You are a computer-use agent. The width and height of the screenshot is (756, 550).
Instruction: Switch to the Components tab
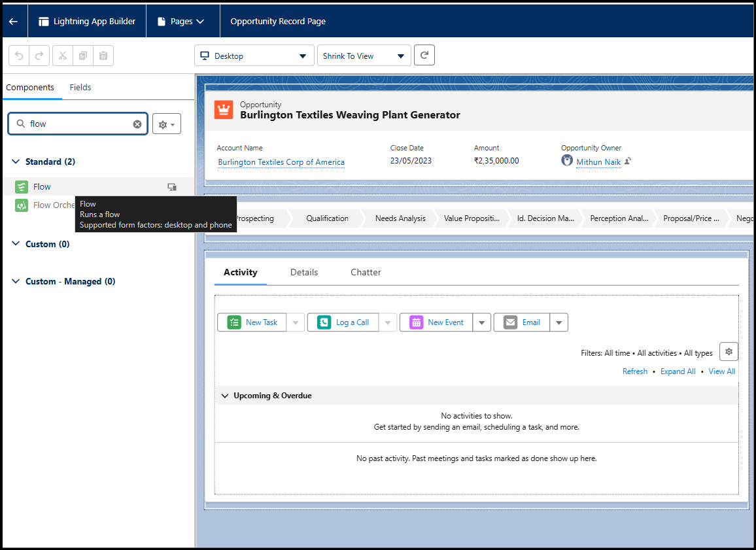(30, 87)
